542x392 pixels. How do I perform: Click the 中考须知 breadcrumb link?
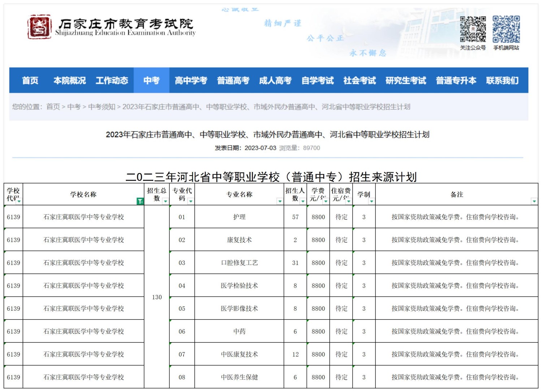coord(102,107)
